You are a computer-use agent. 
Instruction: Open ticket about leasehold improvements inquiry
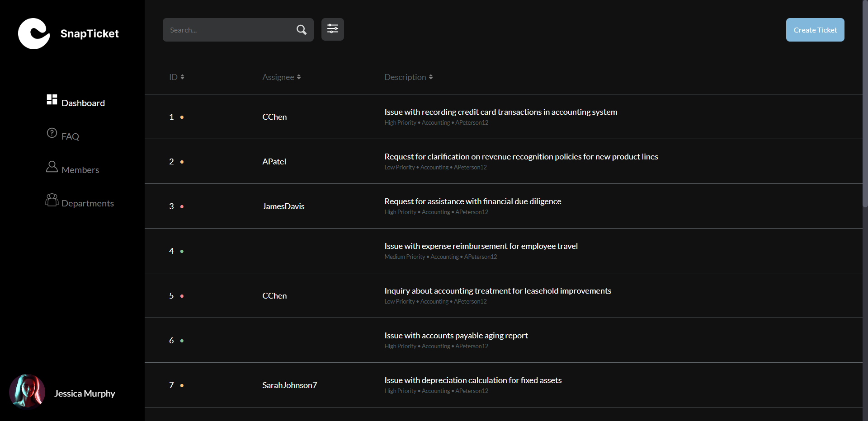[x=498, y=291]
